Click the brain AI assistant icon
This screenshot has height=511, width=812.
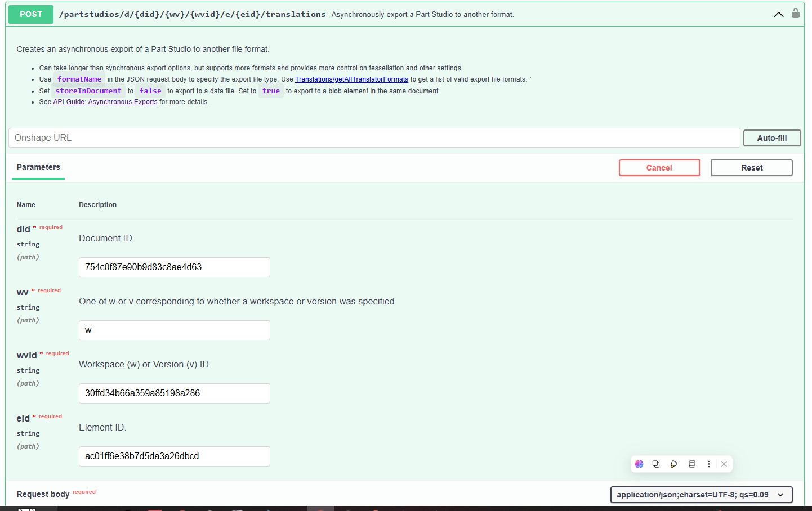639,464
